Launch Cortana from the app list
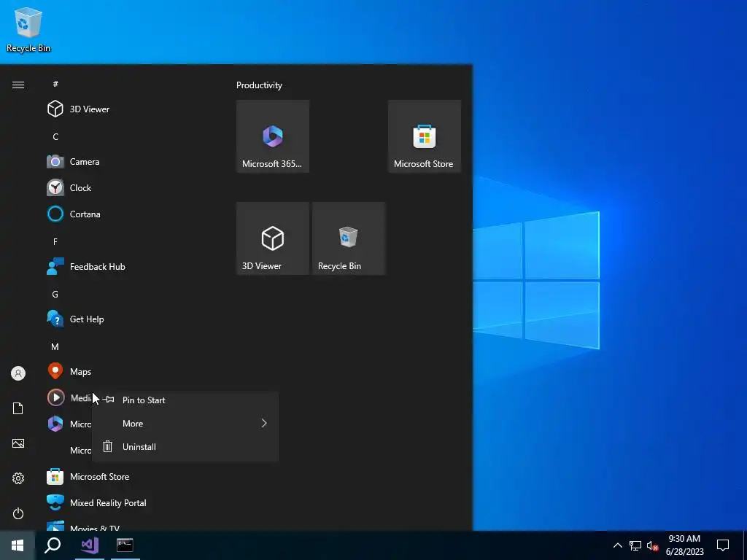This screenshot has height=560, width=747. click(x=74, y=214)
